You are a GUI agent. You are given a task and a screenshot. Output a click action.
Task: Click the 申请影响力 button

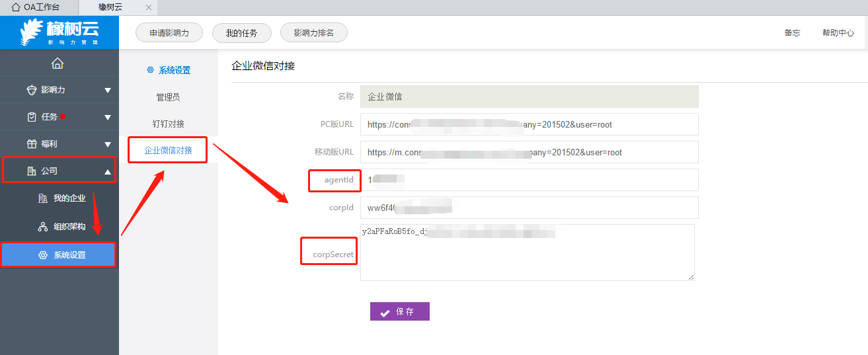tap(169, 32)
